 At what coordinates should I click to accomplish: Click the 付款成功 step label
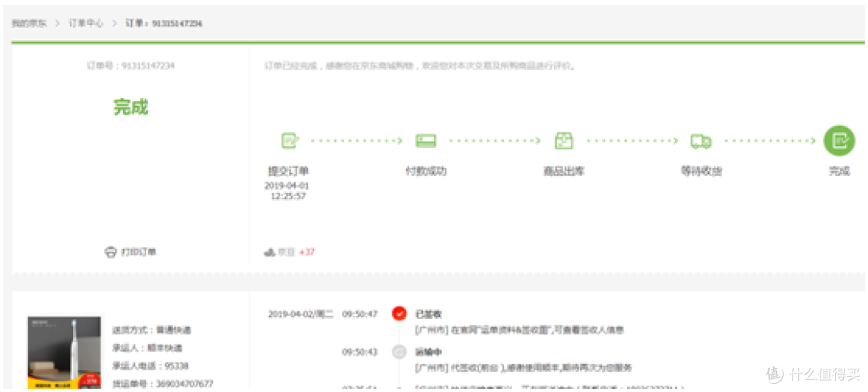click(x=426, y=171)
